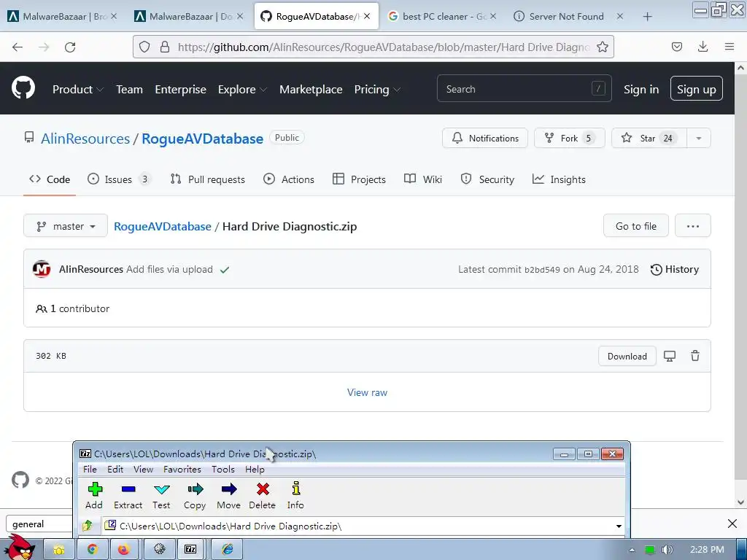Switch to the Pull requests tab
The image size is (747, 560).
208,179
